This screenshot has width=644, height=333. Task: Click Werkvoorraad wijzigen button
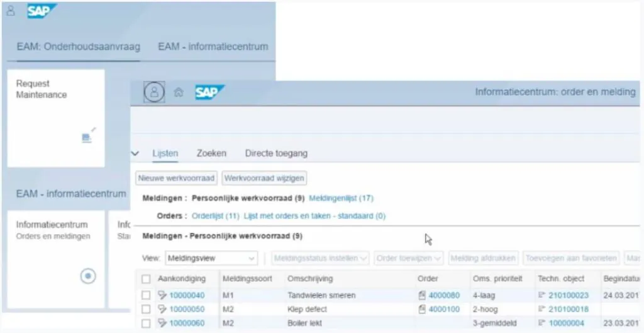click(x=264, y=178)
